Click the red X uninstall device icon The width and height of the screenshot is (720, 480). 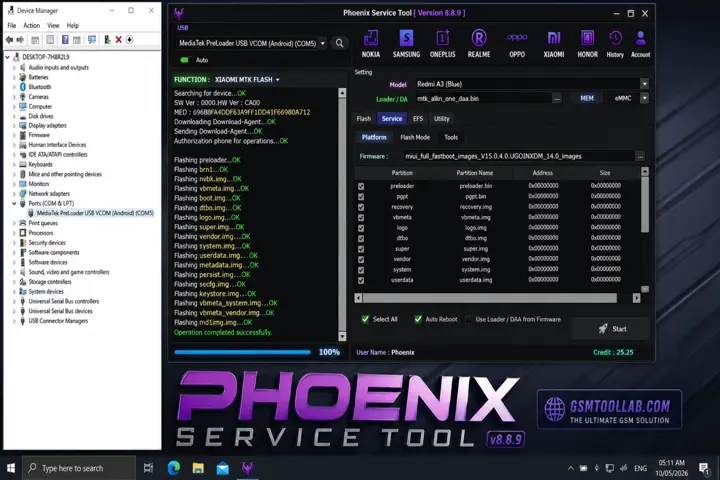[x=118, y=40]
